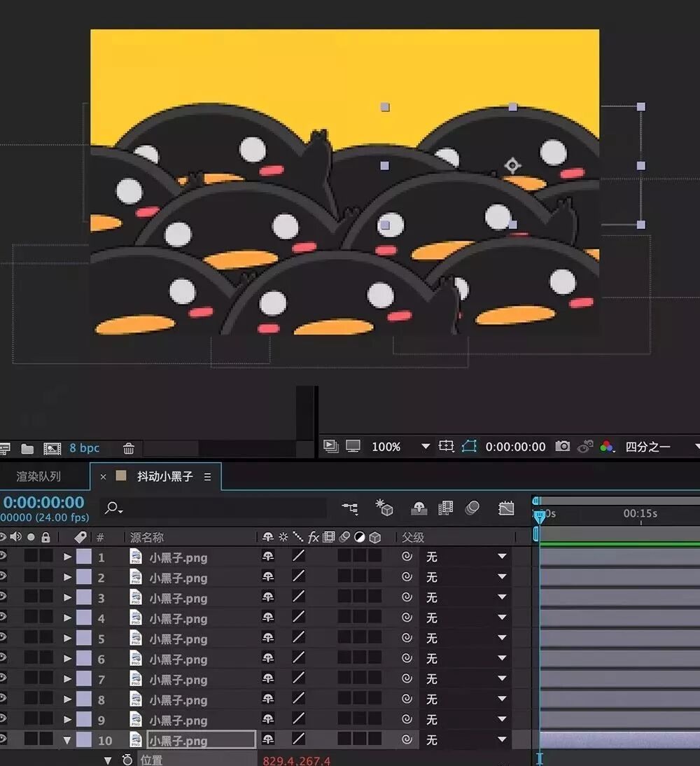
Task: Click the label color swatch of layer 2
Action: pyautogui.click(x=84, y=577)
